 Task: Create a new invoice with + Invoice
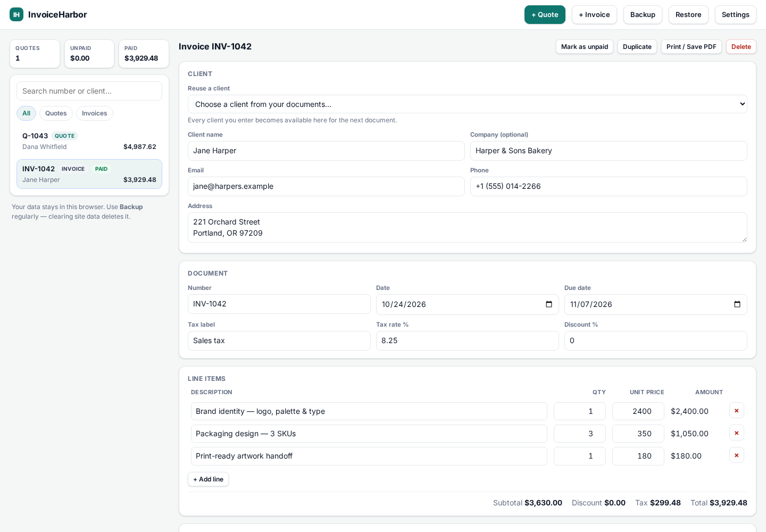click(594, 15)
